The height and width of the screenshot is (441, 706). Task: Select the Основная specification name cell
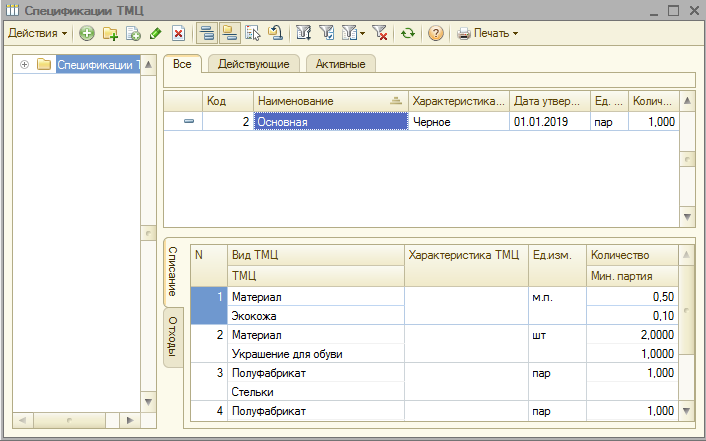330,122
